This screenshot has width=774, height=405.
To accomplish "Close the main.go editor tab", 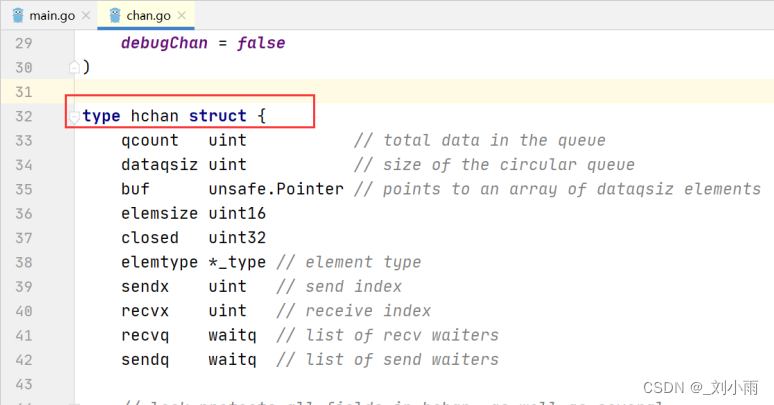I will coord(85,16).
